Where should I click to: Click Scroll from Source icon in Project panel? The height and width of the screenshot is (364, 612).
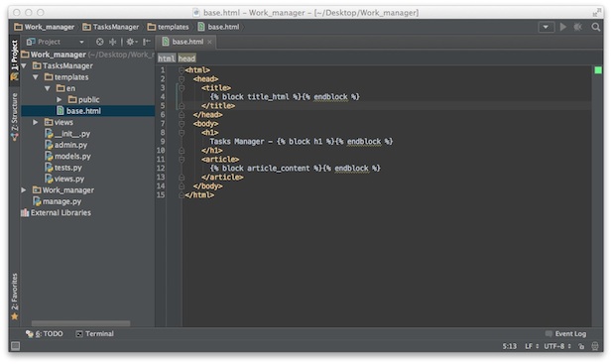(100, 42)
